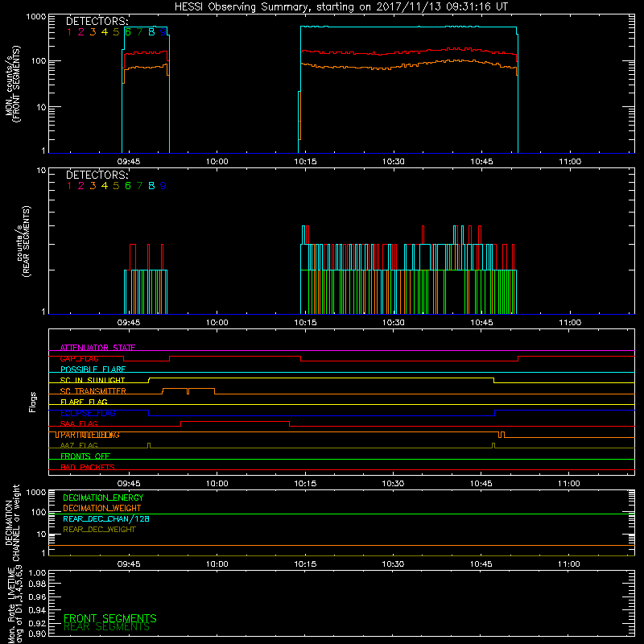Click the ATTENUATOR_STATE flag label
The height and width of the screenshot is (644, 644).
(97, 348)
